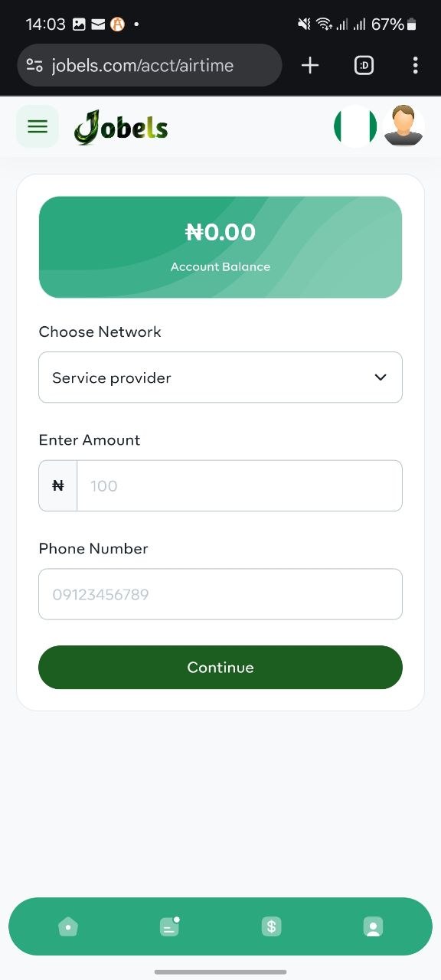Click the Continue button
Screen dimensions: 441x980
coord(220,667)
